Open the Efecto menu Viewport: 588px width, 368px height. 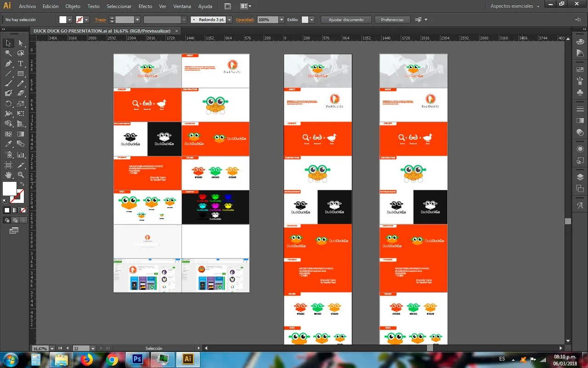[x=145, y=6]
